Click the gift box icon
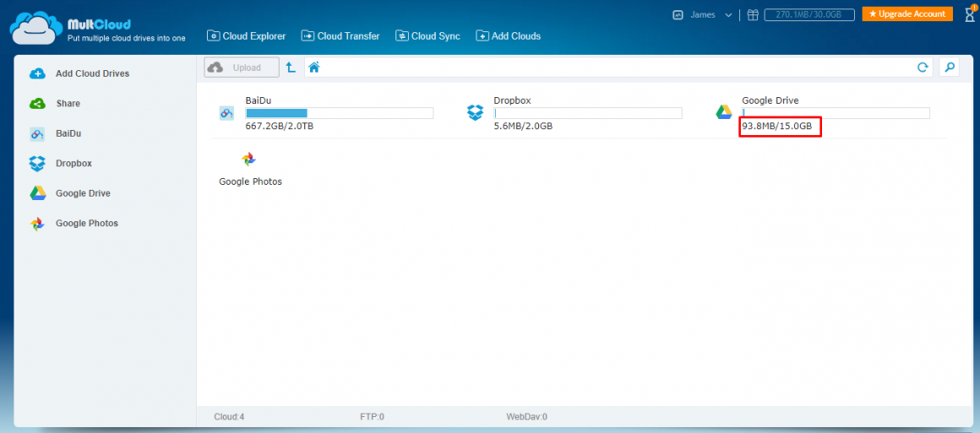Image resolution: width=980 pixels, height=433 pixels. click(x=753, y=15)
